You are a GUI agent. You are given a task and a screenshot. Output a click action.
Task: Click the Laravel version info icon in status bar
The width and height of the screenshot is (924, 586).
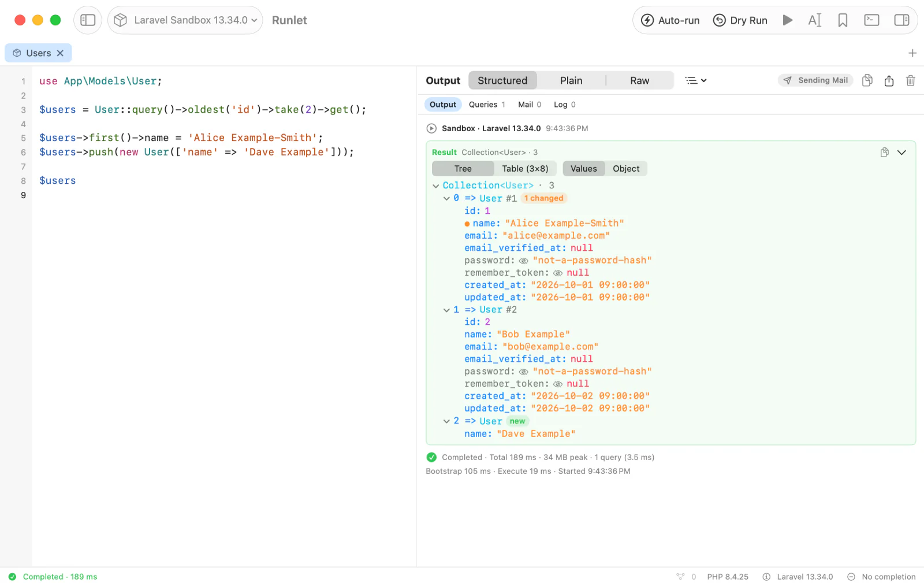tap(766, 577)
